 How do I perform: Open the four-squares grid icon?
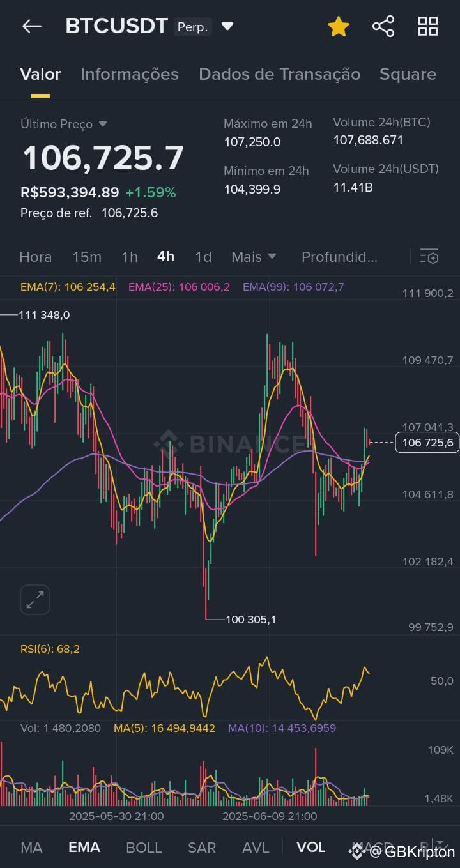[428, 26]
